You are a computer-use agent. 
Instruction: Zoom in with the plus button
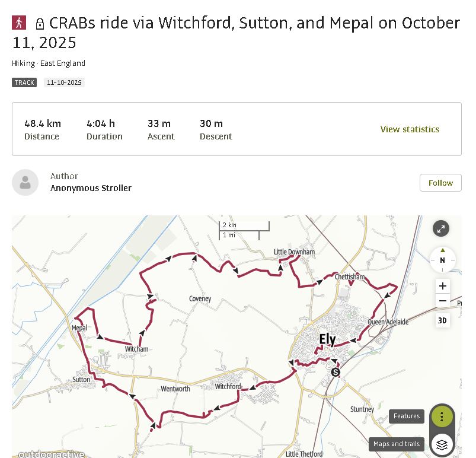(x=442, y=286)
